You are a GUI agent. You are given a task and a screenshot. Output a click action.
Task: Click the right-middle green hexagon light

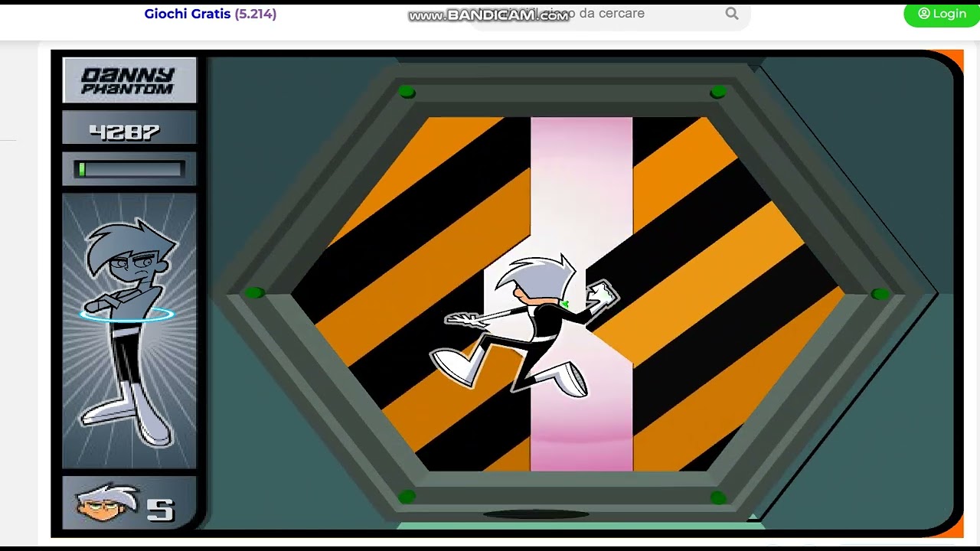[x=880, y=294]
